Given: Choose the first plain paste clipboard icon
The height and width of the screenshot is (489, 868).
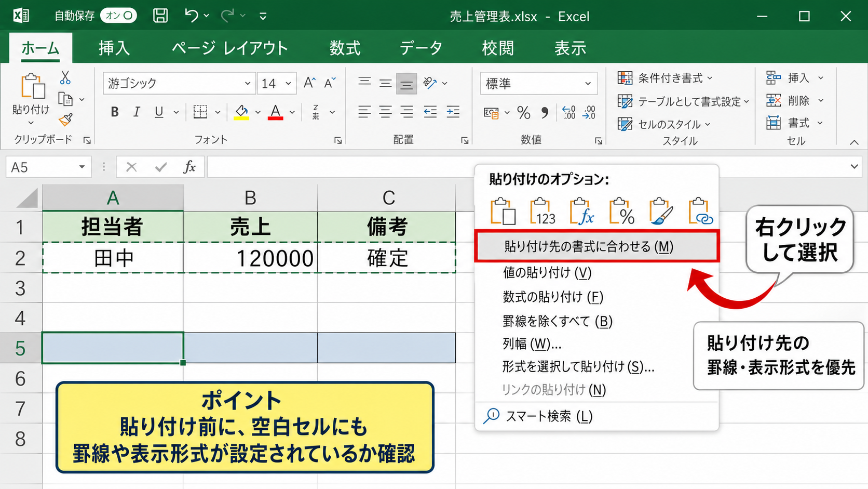Looking at the screenshot, I should [x=503, y=212].
